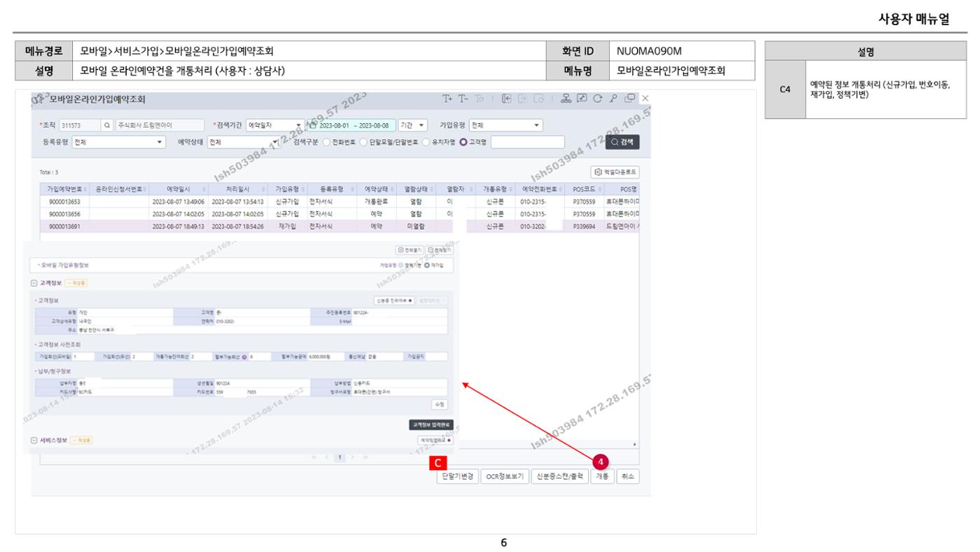
Task: Open the 검색기간 예약일자 dropdown
Action: pyautogui.click(x=276, y=125)
